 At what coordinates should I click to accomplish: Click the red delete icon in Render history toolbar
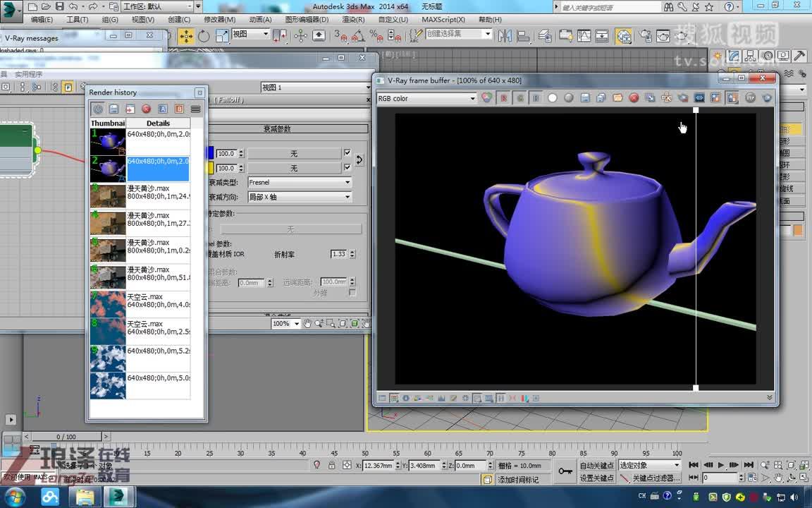click(147, 109)
